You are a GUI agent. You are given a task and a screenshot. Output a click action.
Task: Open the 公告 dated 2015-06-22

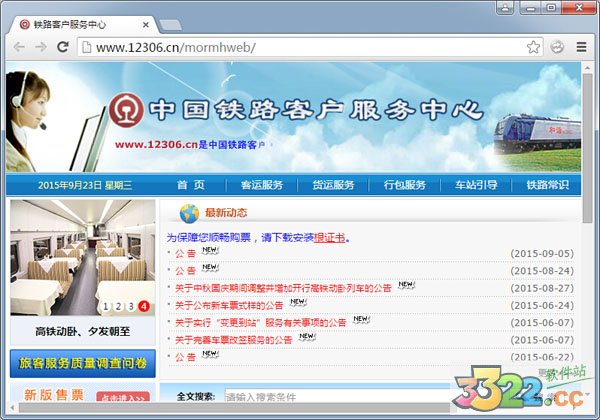(185, 357)
